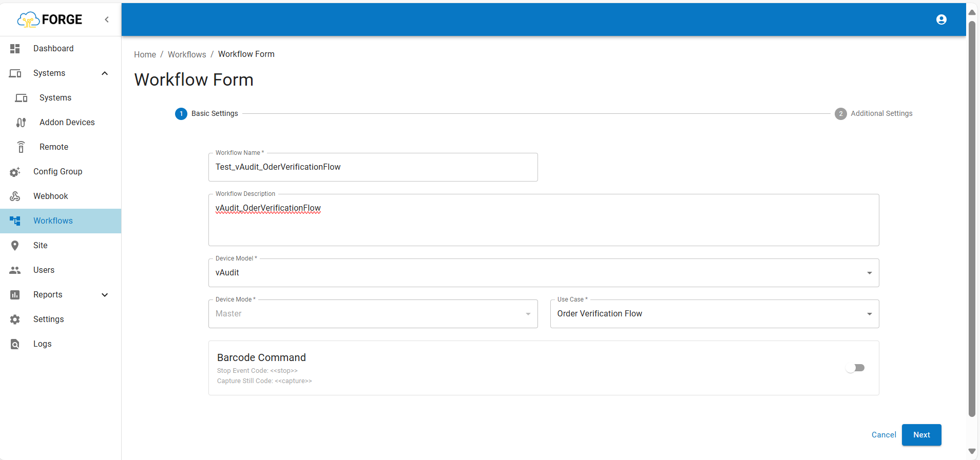Click the Dashboard grid icon

(15, 49)
